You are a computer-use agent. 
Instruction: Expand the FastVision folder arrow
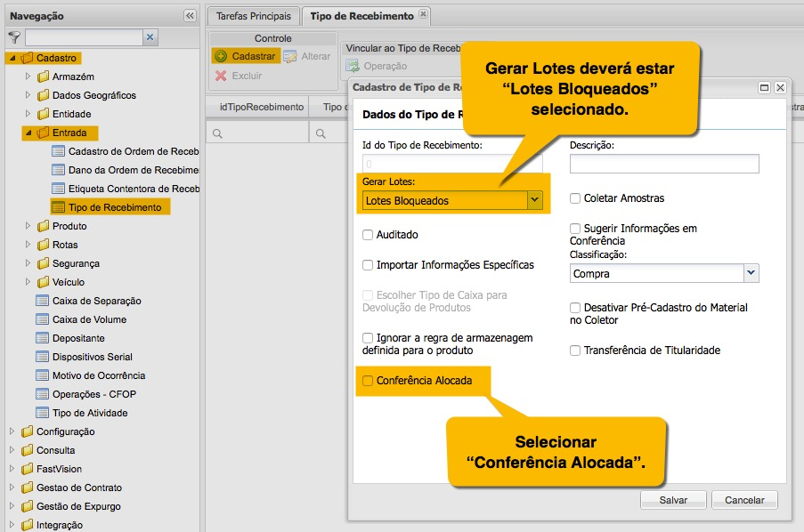coord(12,469)
